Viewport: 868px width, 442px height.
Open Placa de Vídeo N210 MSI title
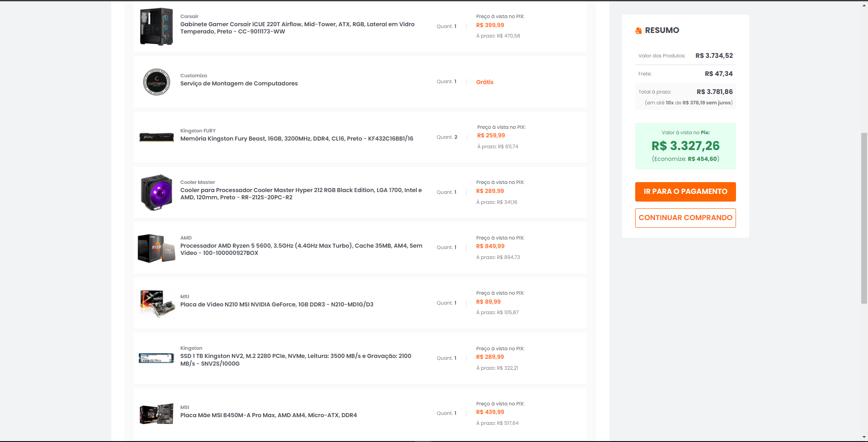[x=277, y=305]
